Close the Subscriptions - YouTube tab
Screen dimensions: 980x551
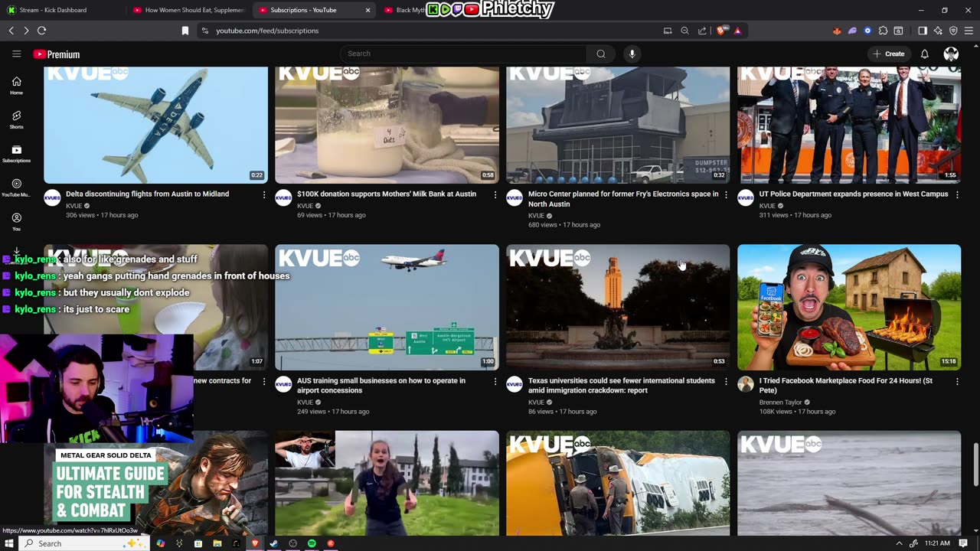pyautogui.click(x=367, y=10)
